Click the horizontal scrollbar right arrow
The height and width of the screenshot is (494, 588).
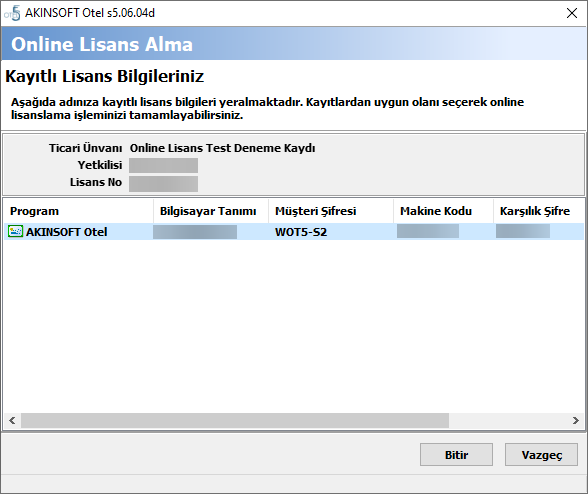[x=576, y=420]
